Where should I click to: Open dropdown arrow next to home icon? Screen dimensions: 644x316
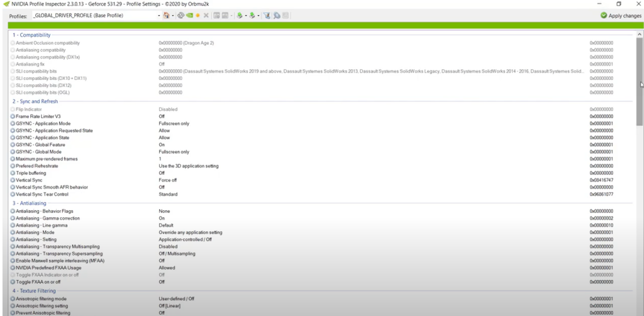[172, 15]
